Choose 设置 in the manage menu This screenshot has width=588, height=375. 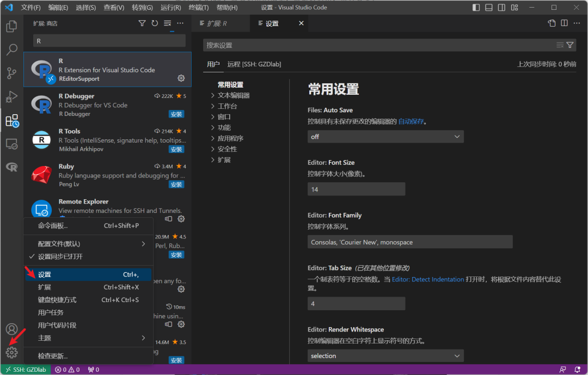[x=89, y=274]
